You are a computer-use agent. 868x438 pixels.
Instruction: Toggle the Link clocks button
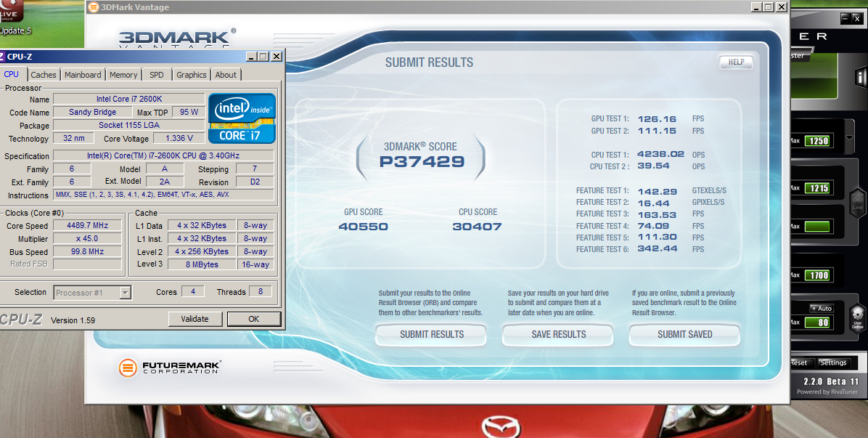click(858, 203)
